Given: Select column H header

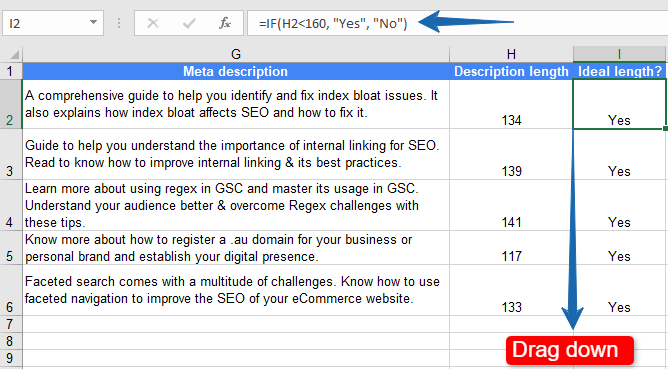Looking at the screenshot, I should click(x=511, y=54).
